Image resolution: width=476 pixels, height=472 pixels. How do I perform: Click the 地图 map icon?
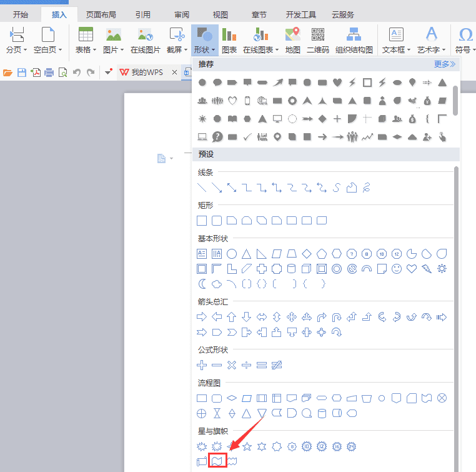click(292, 41)
